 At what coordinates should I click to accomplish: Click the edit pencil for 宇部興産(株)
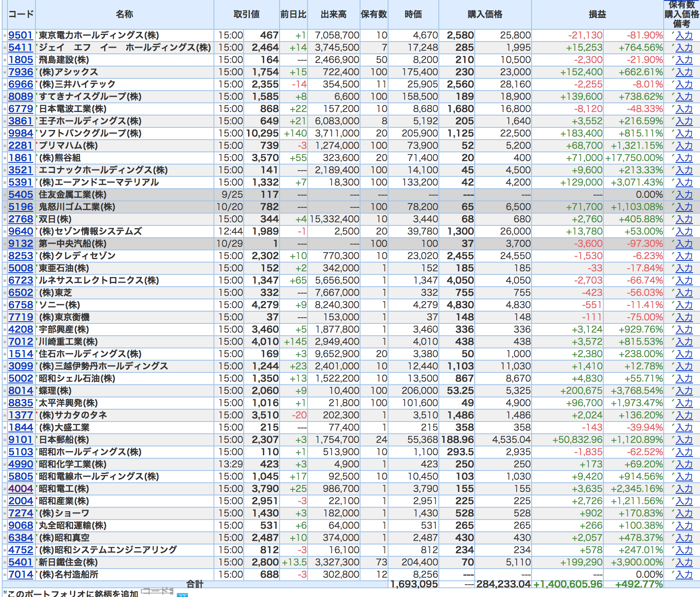(673, 327)
